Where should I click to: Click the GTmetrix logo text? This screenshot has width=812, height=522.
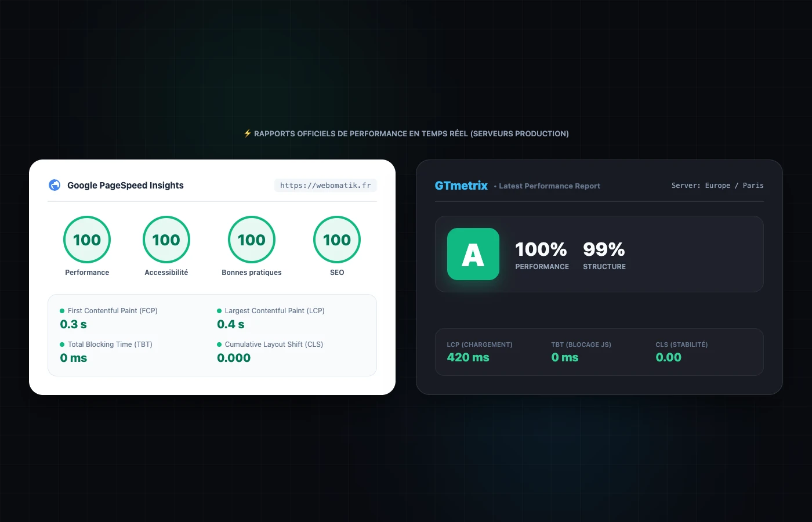click(461, 186)
